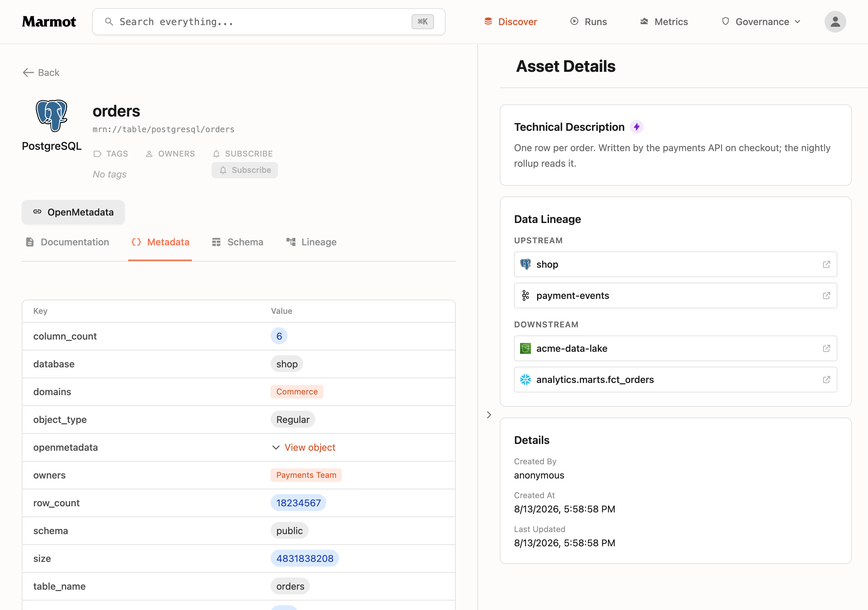
Task: Click the person icon next to OWNERS
Action: [149, 154]
